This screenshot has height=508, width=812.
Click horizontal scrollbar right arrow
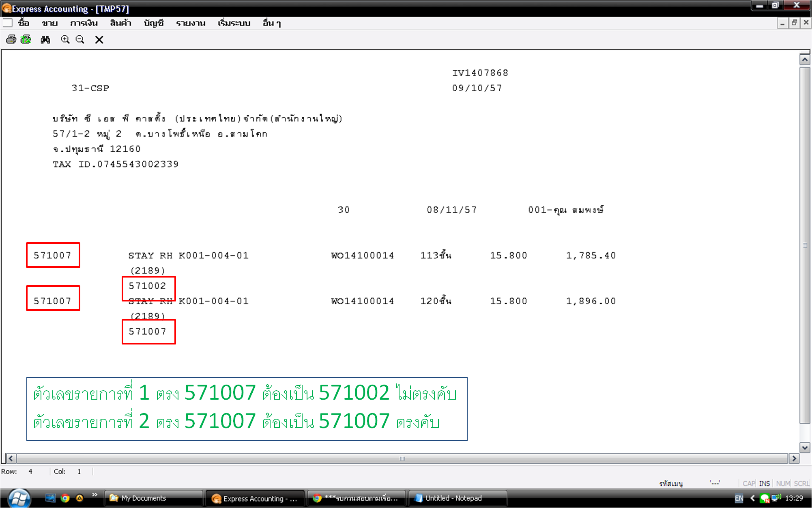pyautogui.click(x=794, y=458)
